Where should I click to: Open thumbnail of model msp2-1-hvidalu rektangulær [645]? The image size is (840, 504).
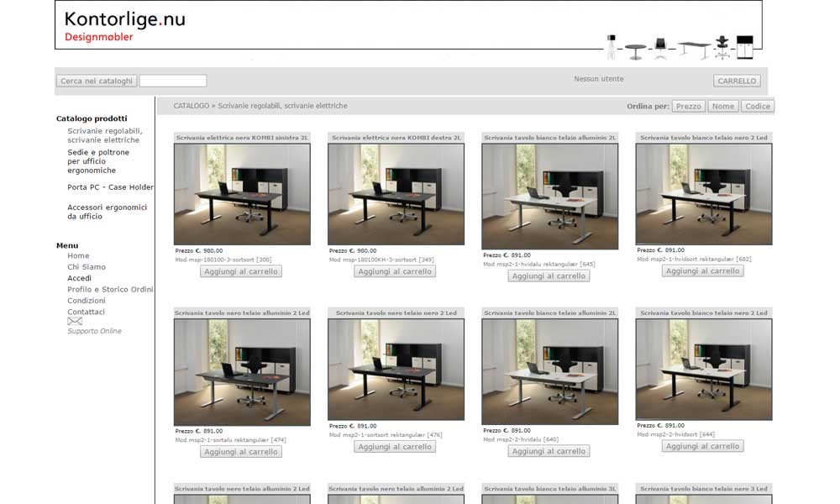[x=549, y=197]
